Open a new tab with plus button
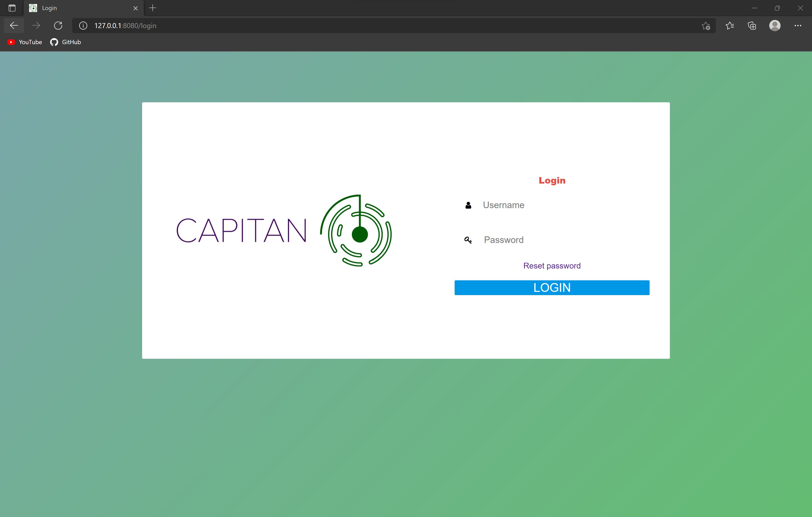This screenshot has width=812, height=517. pyautogui.click(x=153, y=8)
